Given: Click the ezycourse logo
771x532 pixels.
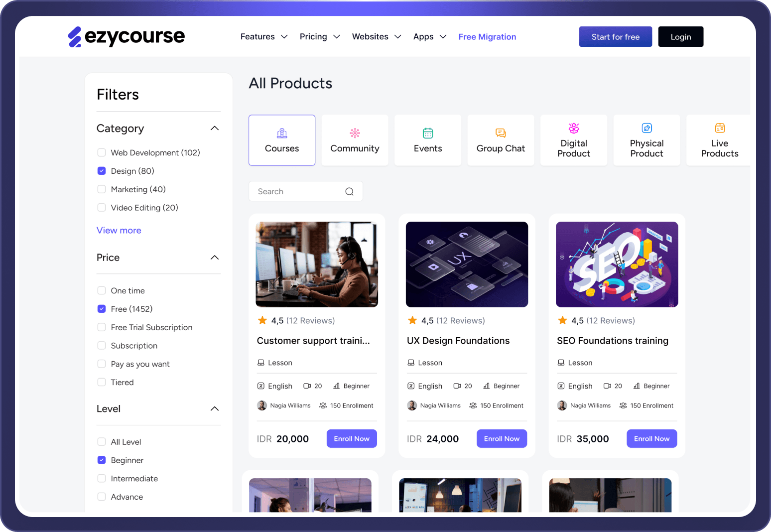Looking at the screenshot, I should pyautogui.click(x=126, y=36).
